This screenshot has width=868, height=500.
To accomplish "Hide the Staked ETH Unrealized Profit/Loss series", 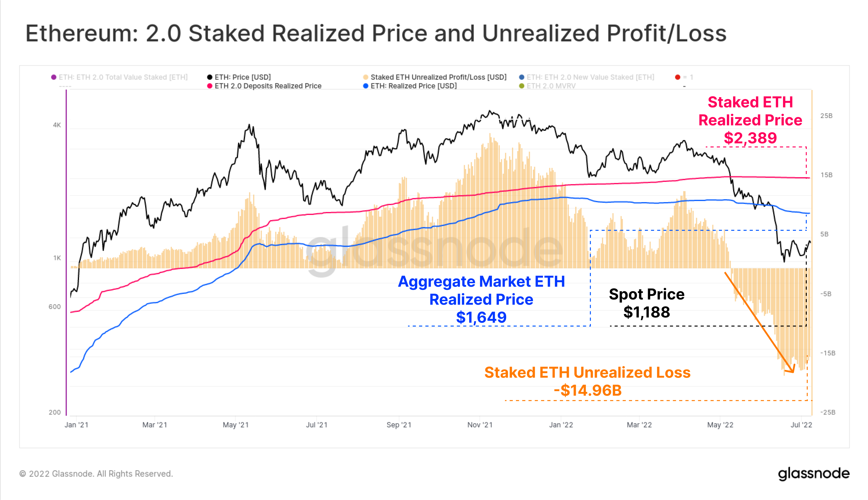I will (438, 77).
